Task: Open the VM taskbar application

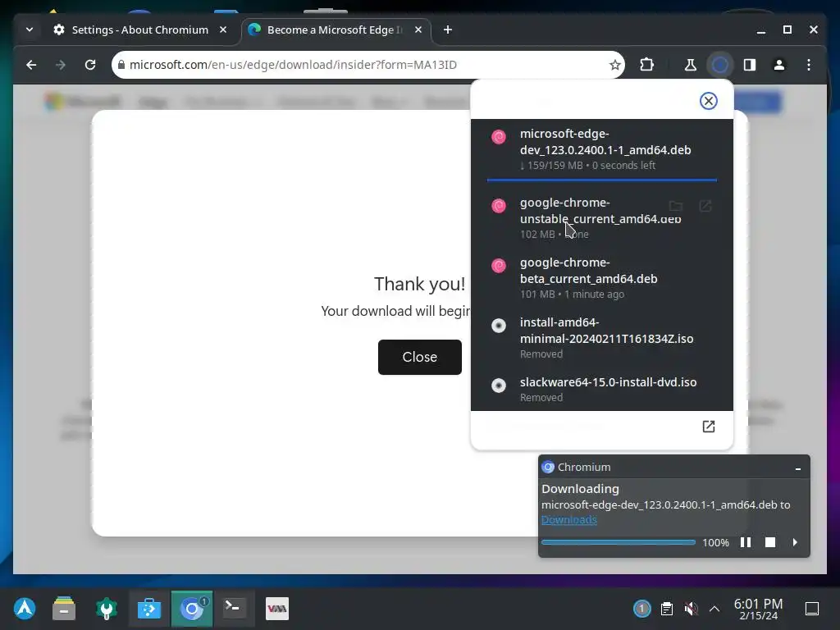Action: pyautogui.click(x=277, y=609)
